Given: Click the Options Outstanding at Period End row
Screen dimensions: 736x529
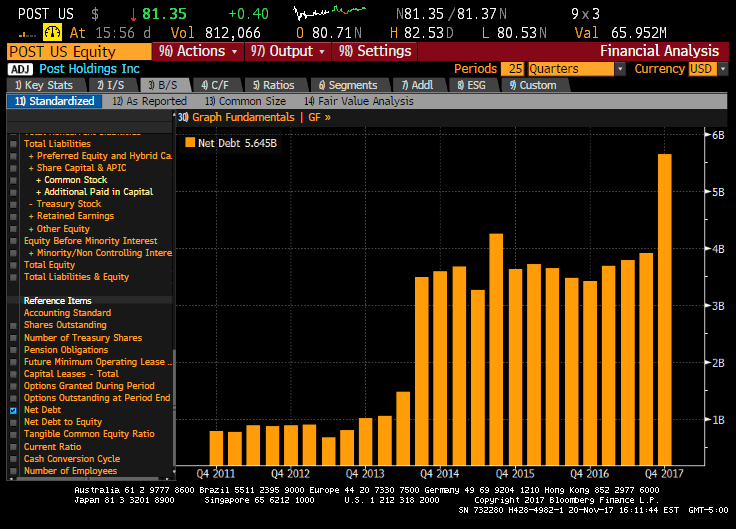Looking at the screenshot, I should (97, 398).
